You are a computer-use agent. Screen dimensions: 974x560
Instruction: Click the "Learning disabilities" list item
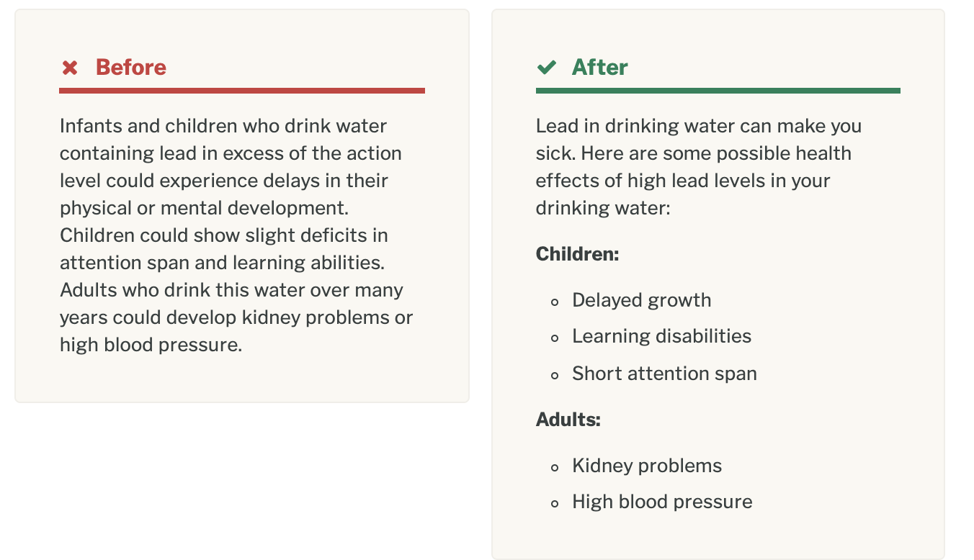661,336
